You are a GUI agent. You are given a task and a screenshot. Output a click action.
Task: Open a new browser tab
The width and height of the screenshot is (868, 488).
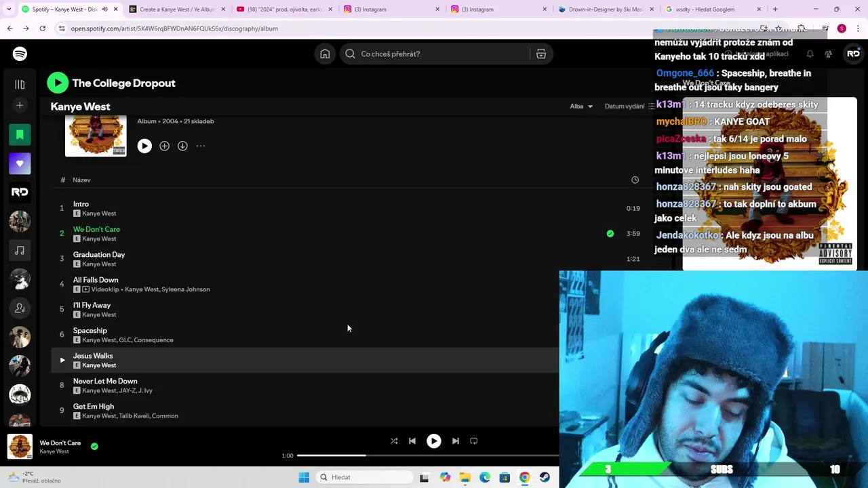point(775,9)
